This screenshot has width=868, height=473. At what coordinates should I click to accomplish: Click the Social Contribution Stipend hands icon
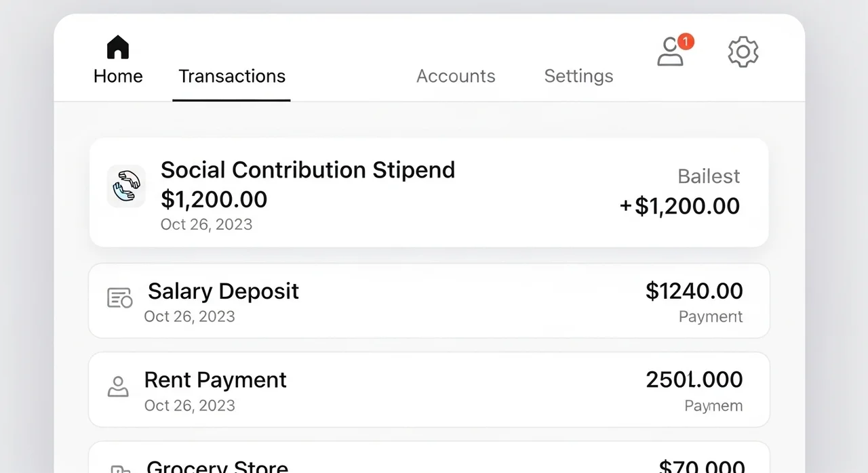coord(126,186)
